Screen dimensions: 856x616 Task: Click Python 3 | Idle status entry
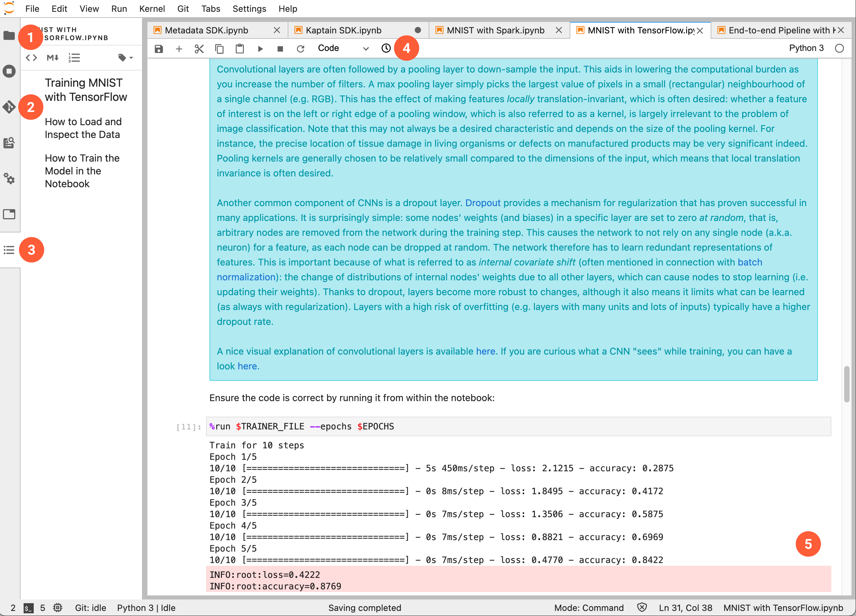coord(146,608)
